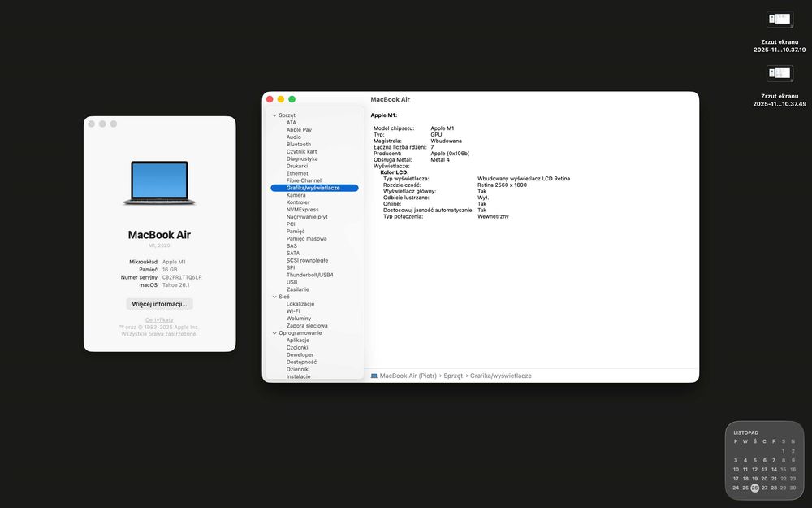Select Deweloper under Oprogramowanie
This screenshot has height=508, width=812.
(x=300, y=355)
